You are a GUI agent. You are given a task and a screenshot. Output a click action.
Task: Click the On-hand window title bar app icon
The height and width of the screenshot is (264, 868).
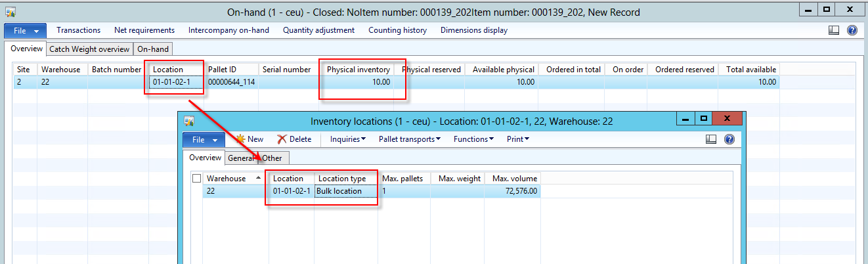click(x=10, y=12)
